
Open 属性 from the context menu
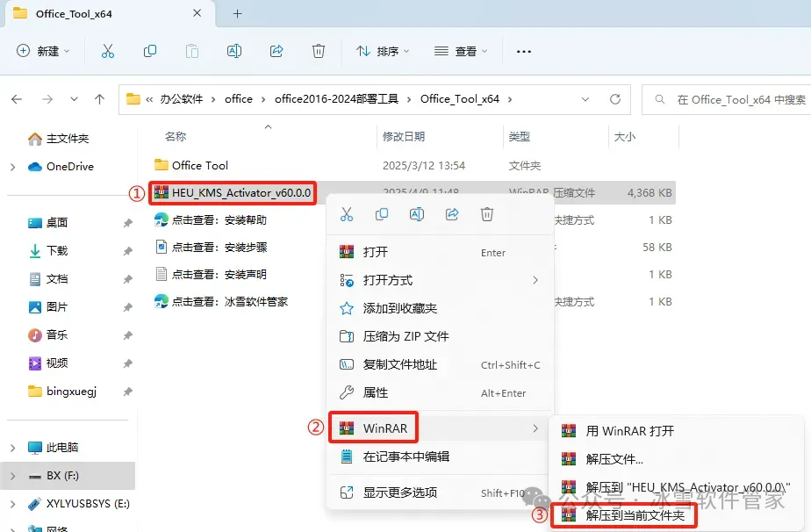pos(440,392)
